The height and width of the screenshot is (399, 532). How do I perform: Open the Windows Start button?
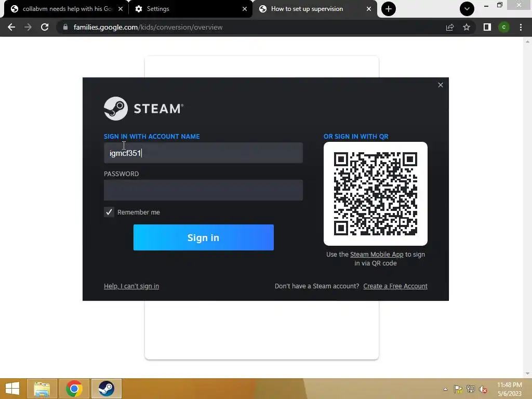(12, 389)
